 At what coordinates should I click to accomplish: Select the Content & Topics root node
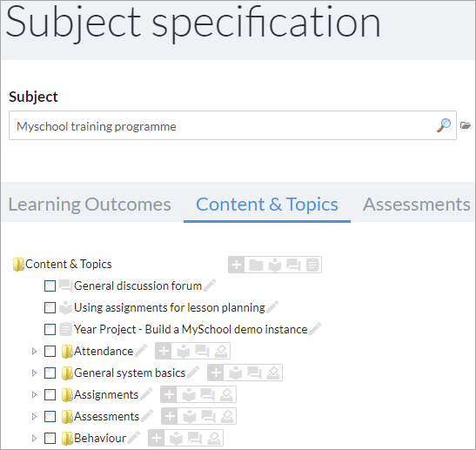click(68, 265)
